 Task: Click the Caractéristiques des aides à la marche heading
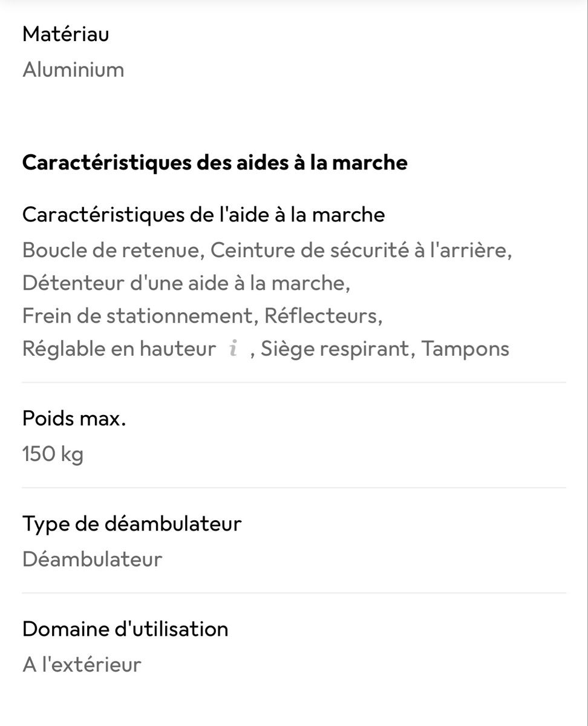coord(215,163)
